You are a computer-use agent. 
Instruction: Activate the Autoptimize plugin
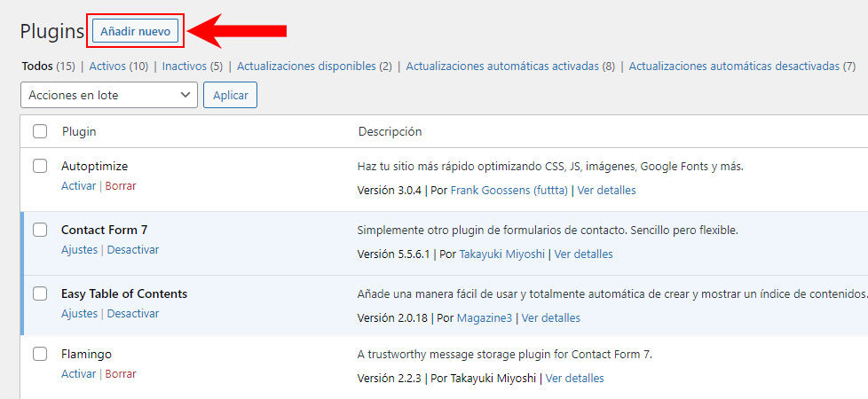click(x=79, y=186)
